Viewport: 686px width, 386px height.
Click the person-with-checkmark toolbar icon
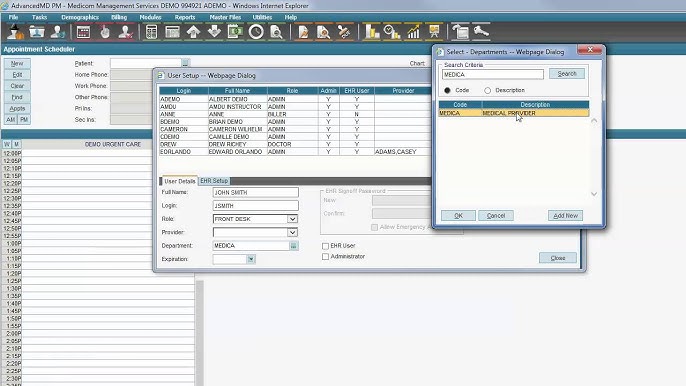pos(125,32)
